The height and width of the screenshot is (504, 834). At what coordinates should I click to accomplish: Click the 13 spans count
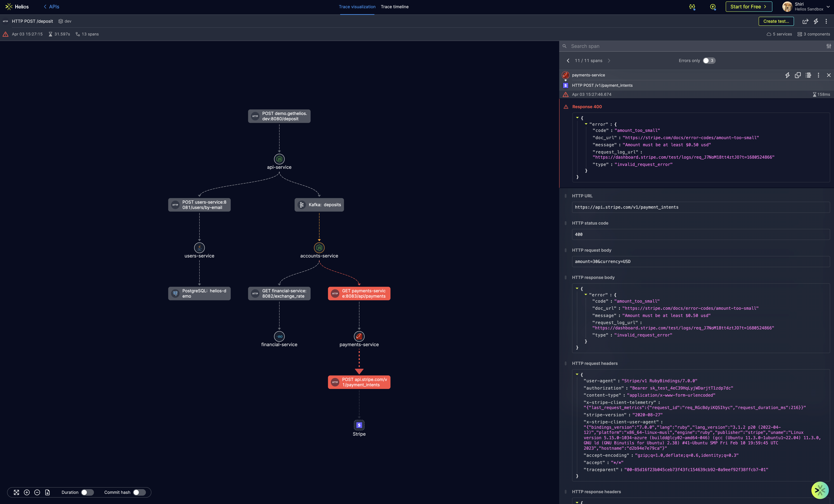pyautogui.click(x=87, y=34)
